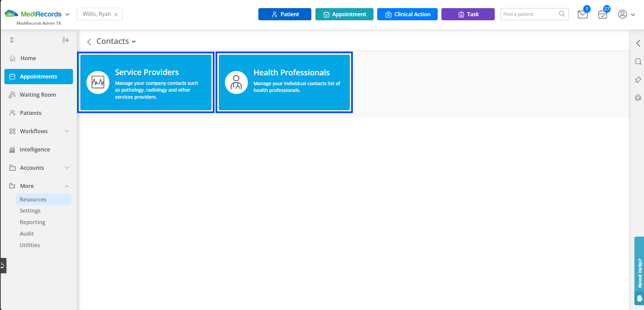
Task: Click the pin icon in right panel
Action: [638, 80]
